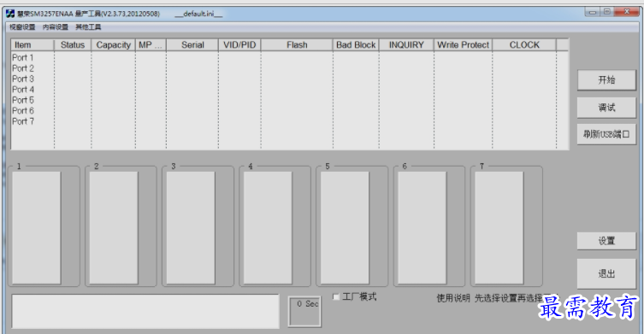Click the Item column header
The height and width of the screenshot is (334, 644).
32,44
